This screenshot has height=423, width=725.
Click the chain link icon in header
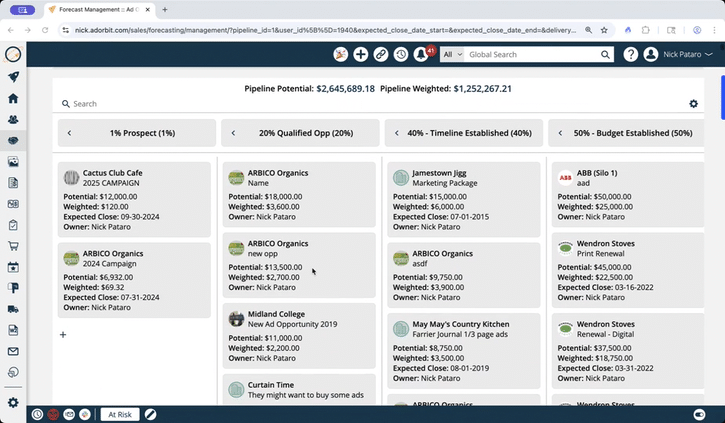[381, 55]
